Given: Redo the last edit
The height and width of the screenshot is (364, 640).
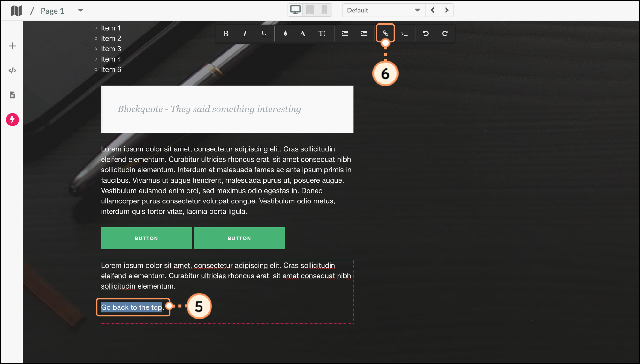Looking at the screenshot, I should (x=445, y=34).
